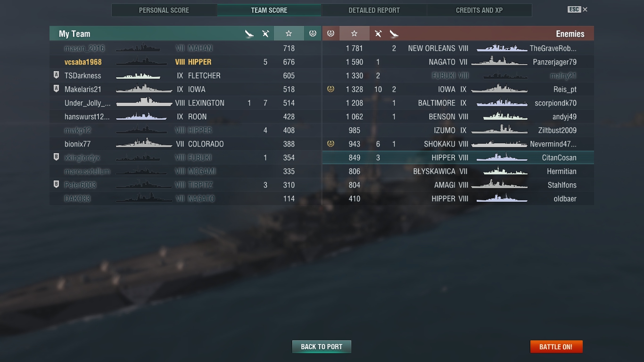Sort My Team by star XP column
This screenshot has height=362, width=644.
(x=289, y=33)
